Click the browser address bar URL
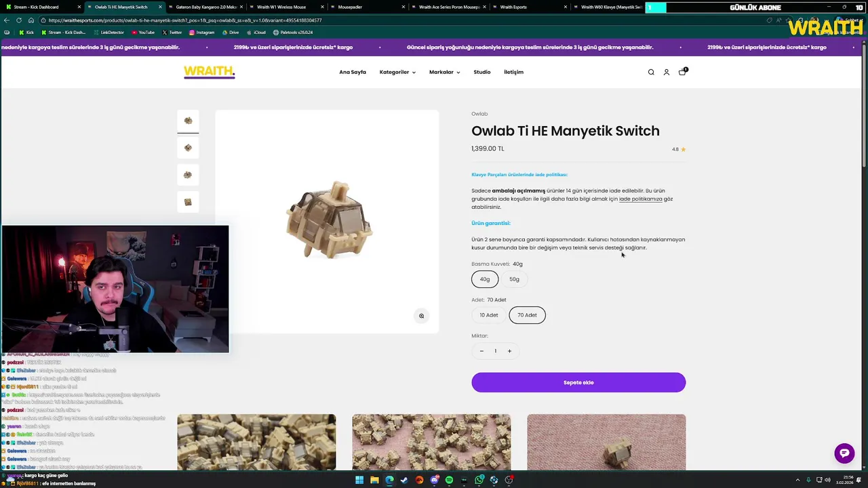Screen dimensions: 868x488 (185, 20)
